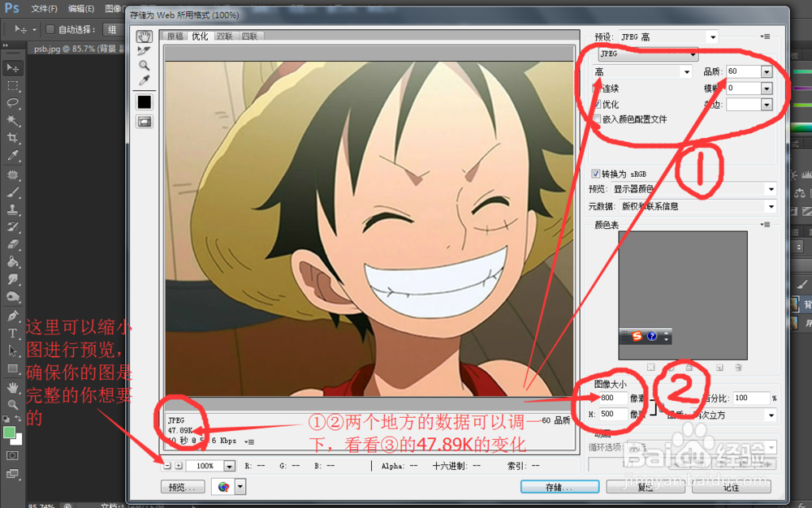
Task: Select the Zoom tool in Photoshop toolbar
Action: (x=12, y=405)
